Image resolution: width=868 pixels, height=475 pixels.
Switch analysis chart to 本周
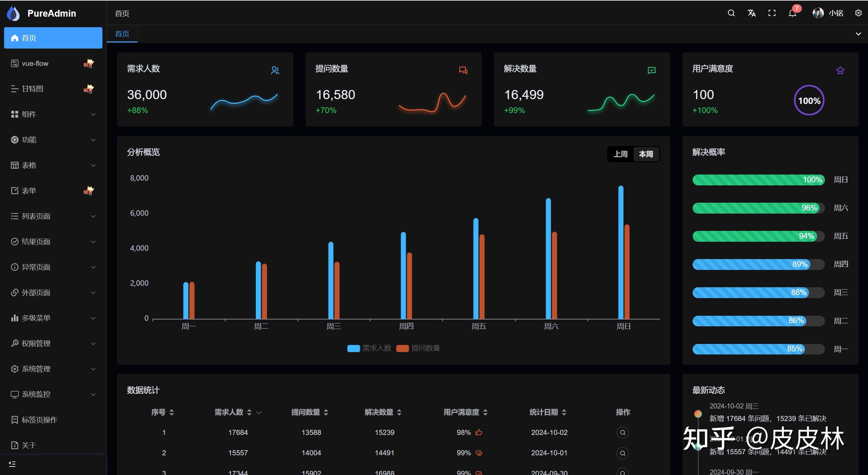(x=646, y=154)
